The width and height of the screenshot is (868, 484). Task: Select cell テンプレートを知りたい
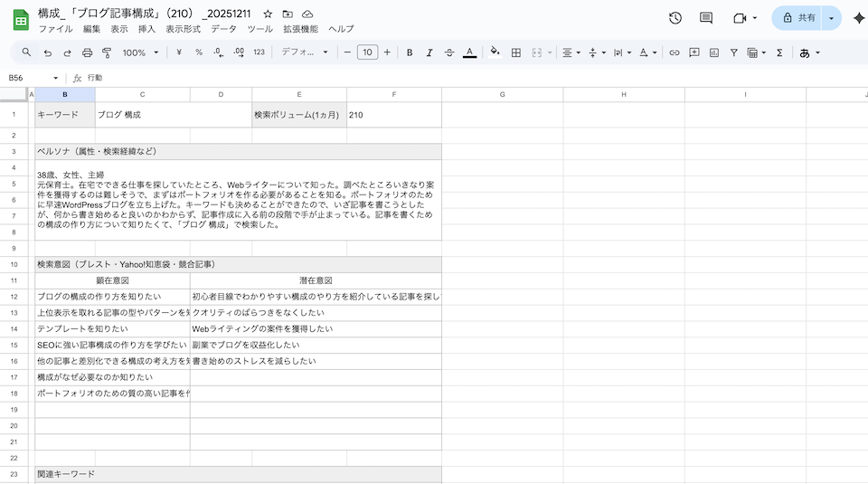(112, 329)
